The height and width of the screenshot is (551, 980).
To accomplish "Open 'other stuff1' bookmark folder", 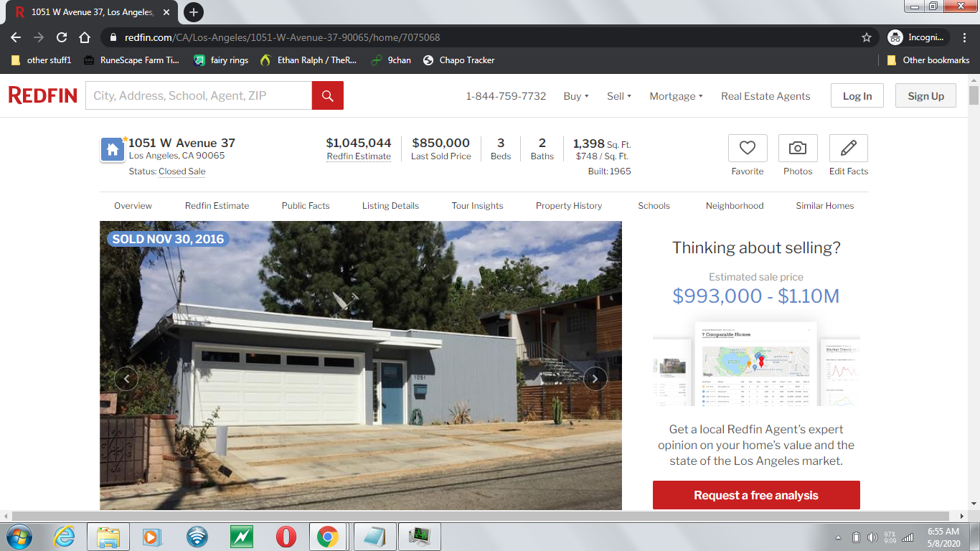I will click(x=42, y=60).
